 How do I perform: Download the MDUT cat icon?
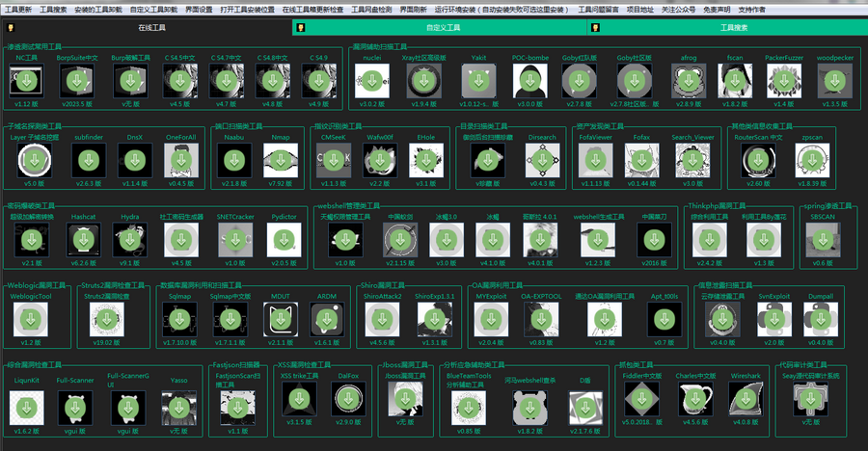click(281, 319)
